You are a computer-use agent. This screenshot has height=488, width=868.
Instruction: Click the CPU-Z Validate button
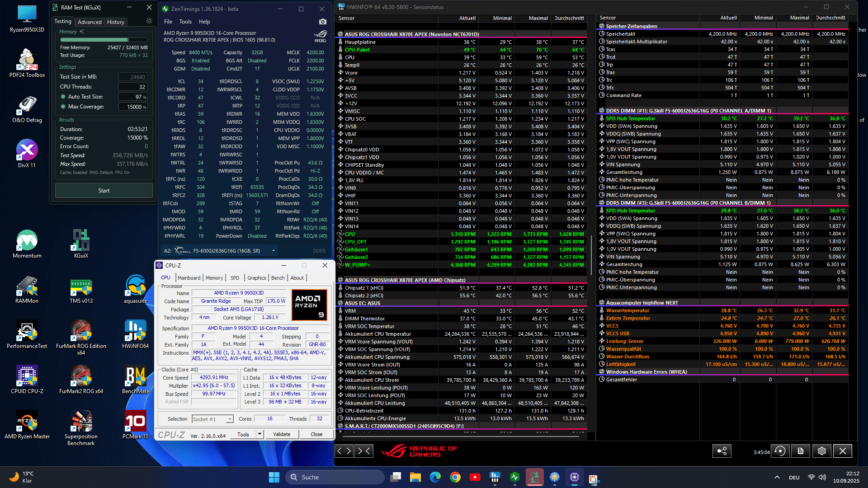(x=282, y=434)
